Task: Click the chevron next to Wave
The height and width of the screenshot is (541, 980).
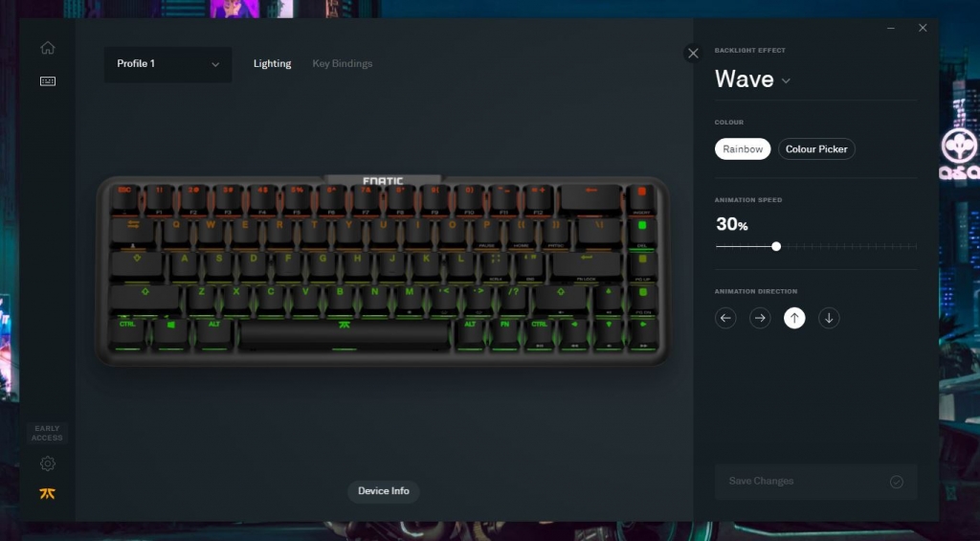Action: pyautogui.click(x=786, y=80)
